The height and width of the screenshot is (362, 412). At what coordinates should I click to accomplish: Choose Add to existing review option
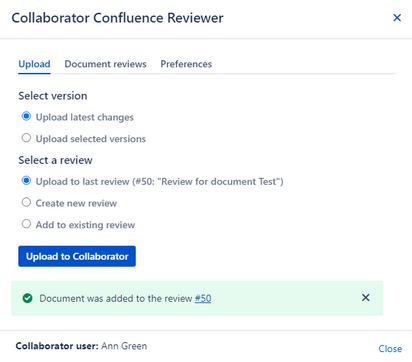point(26,224)
